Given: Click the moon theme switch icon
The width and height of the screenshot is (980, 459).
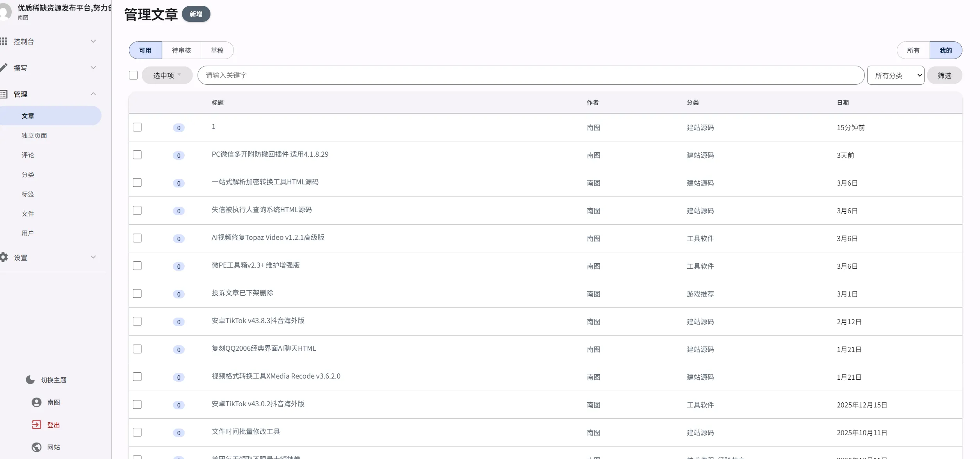Looking at the screenshot, I should [x=30, y=380].
